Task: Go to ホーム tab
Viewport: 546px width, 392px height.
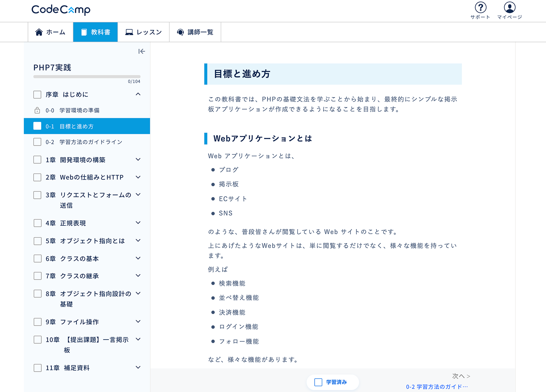Action: coord(51,32)
